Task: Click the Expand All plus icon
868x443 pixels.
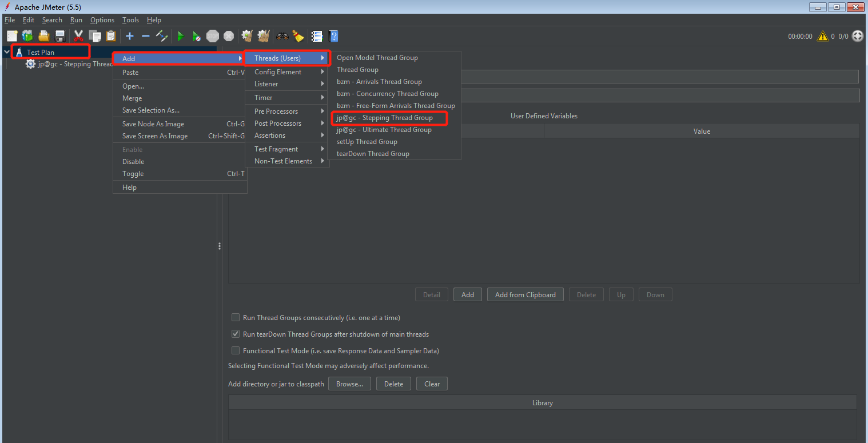Action: coord(130,36)
